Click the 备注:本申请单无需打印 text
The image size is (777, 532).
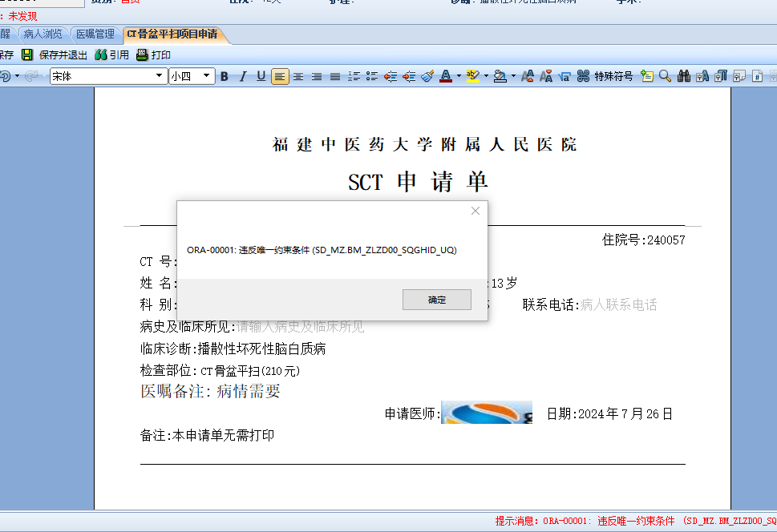(x=207, y=435)
